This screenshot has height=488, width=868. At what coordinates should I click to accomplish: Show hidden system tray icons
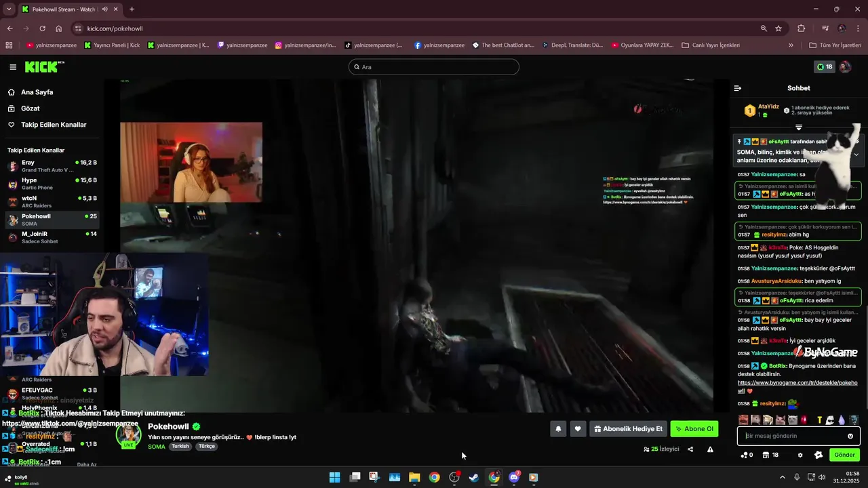point(782,477)
